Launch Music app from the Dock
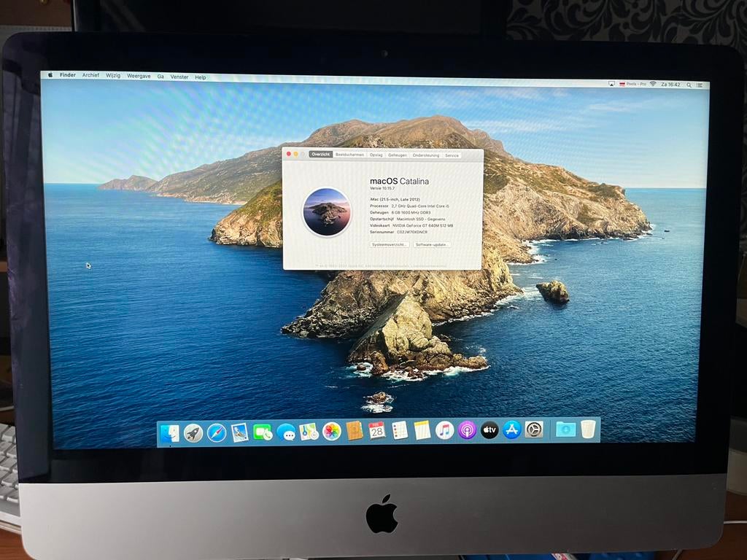Screen dimensions: 747x560 [x=444, y=430]
